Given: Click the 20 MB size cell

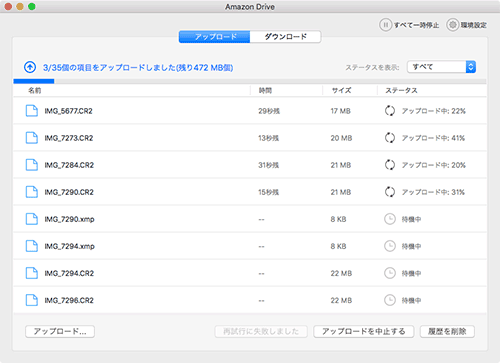Looking at the screenshot, I should click(341, 138).
